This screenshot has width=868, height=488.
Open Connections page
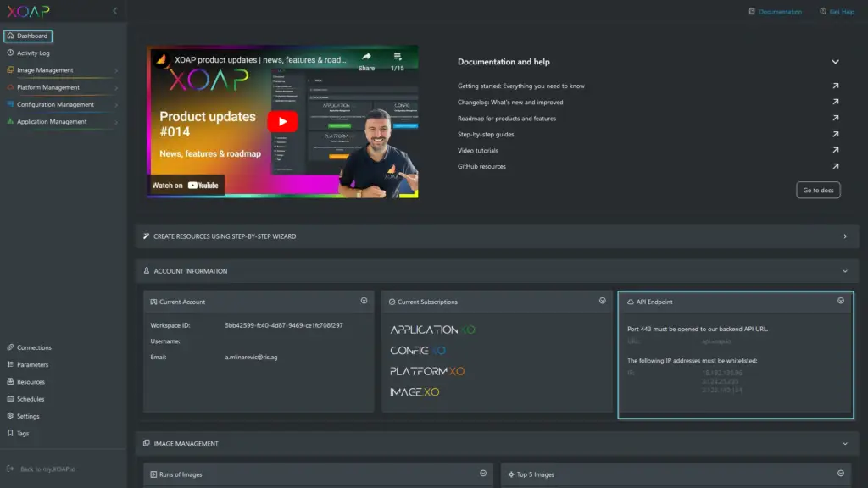[34, 348]
